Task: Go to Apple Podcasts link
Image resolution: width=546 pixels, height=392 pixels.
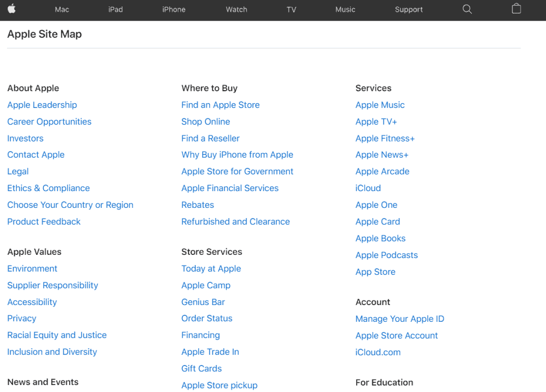Action: point(387,255)
